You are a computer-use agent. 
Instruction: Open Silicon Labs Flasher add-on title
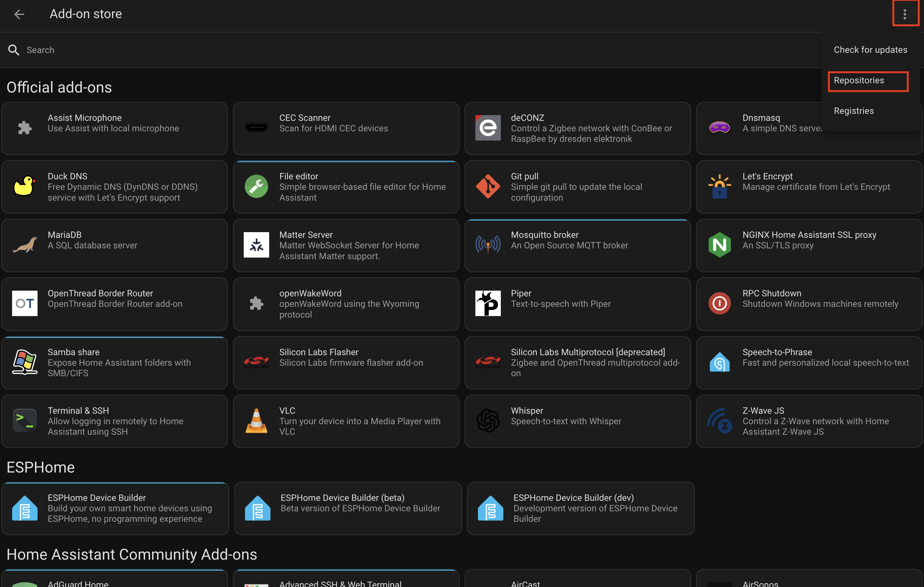(x=318, y=352)
